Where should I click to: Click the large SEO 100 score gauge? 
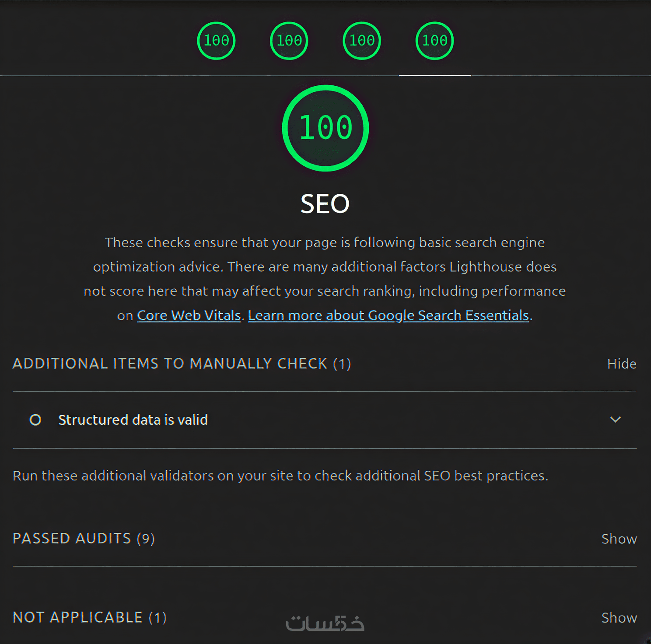click(x=325, y=128)
